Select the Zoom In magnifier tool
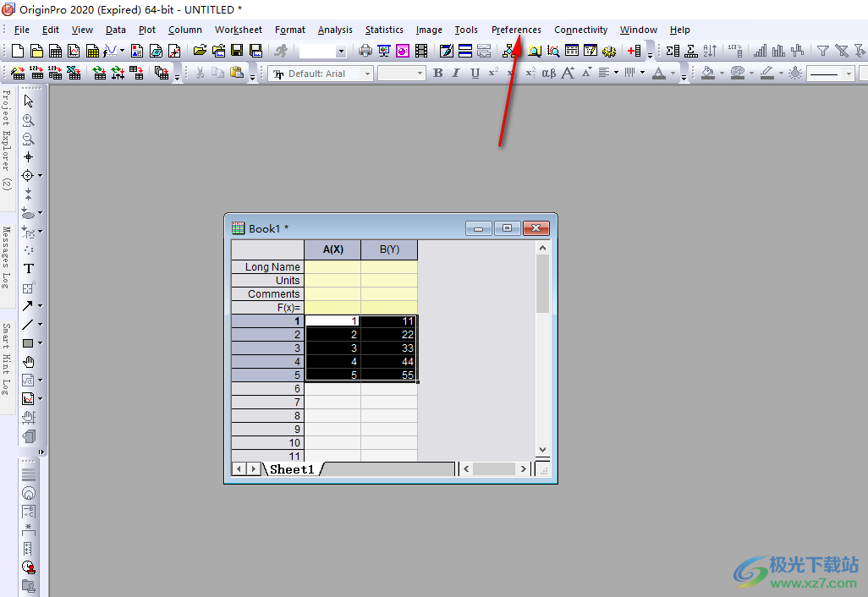Viewport: 868px width, 597px height. coord(28,120)
